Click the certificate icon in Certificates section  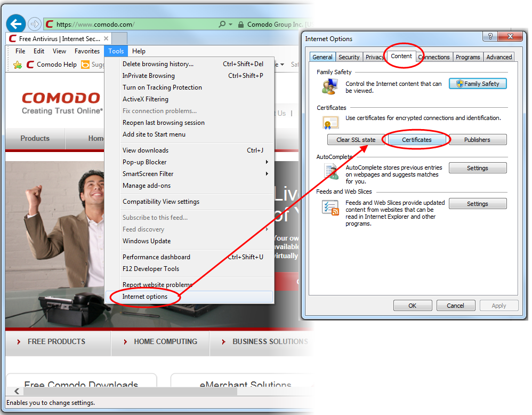[x=331, y=123]
